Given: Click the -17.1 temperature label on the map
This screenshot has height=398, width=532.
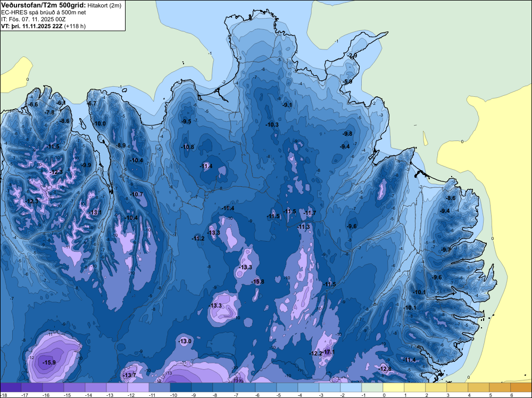Looking at the screenshot, I should [329, 352].
